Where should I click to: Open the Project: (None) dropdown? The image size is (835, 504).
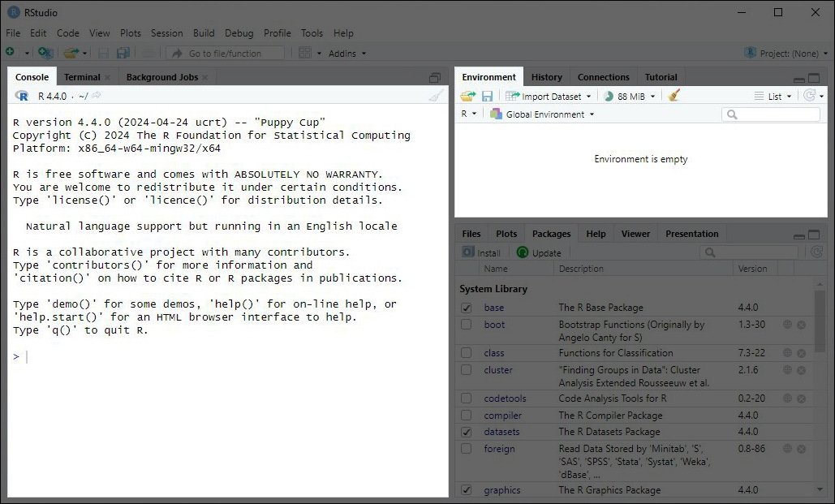(786, 54)
